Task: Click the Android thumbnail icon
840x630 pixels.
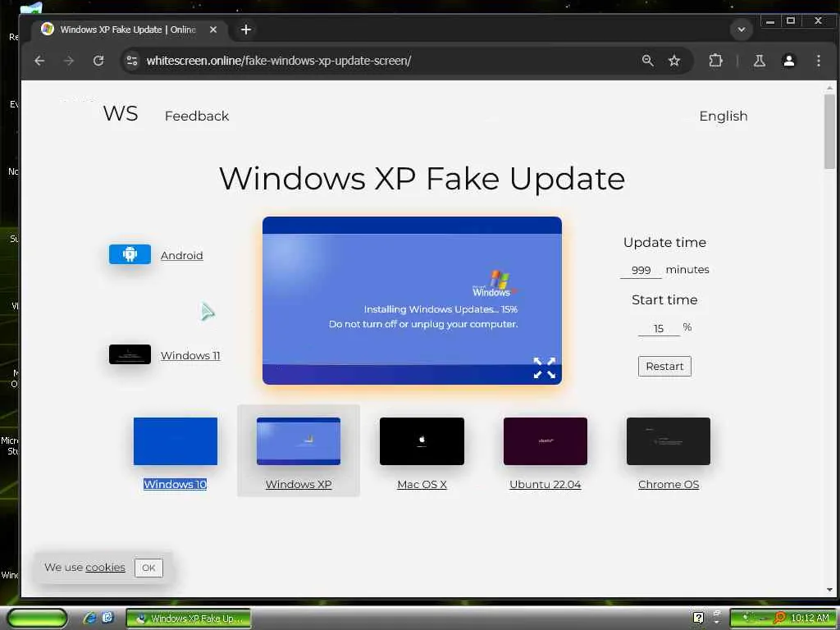Action: (x=130, y=254)
